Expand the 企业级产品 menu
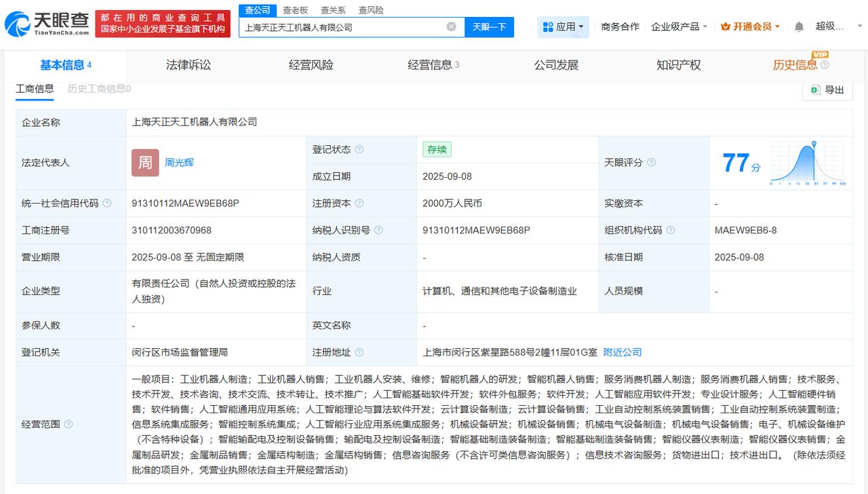The height and width of the screenshot is (494, 868). click(679, 26)
